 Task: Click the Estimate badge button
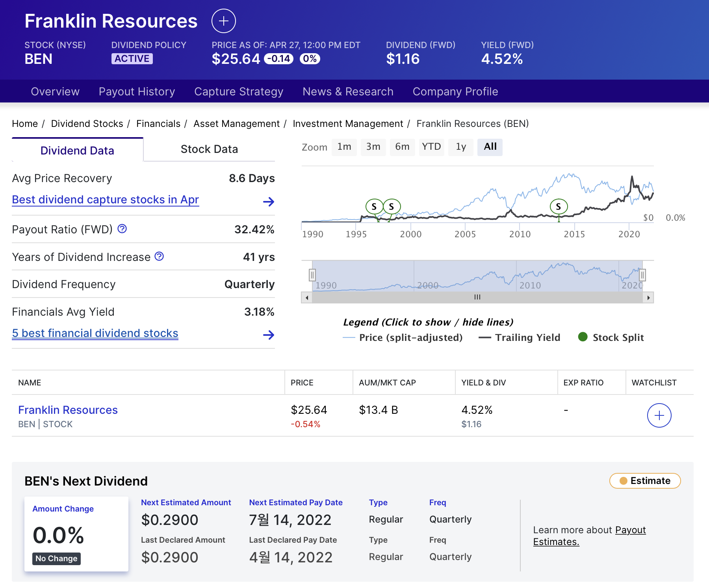coord(645,481)
